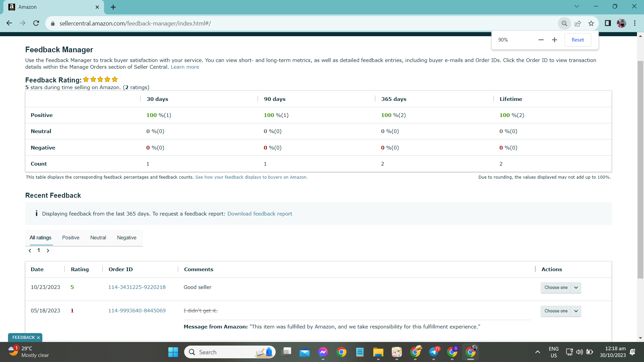Bookmark this page with the star icon
The height and width of the screenshot is (362, 644).
pos(591,23)
